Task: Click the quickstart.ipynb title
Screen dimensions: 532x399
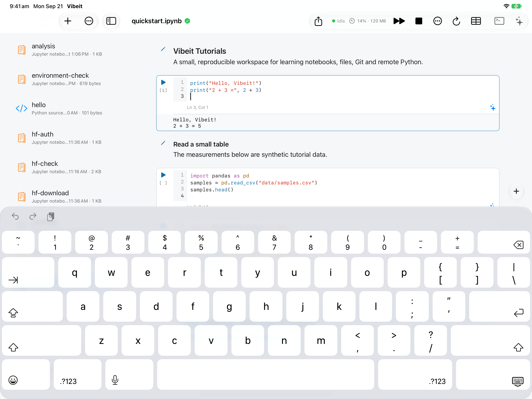Action: pos(157,21)
